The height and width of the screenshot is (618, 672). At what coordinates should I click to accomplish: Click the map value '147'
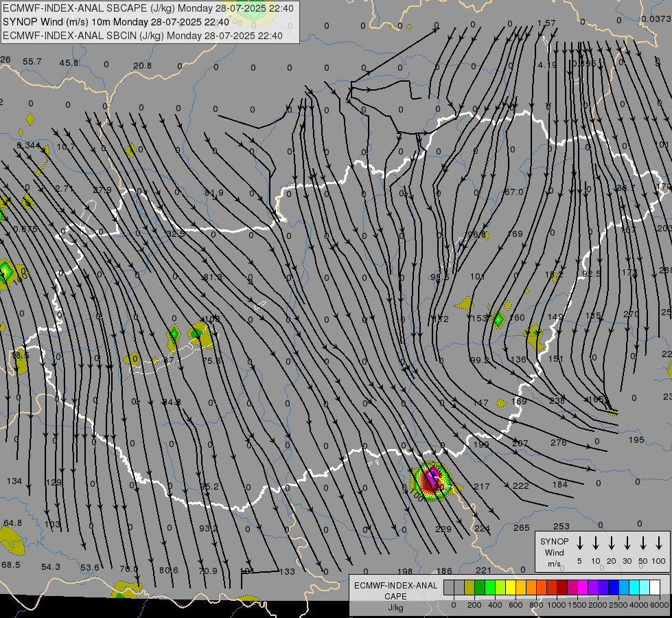pos(480,402)
